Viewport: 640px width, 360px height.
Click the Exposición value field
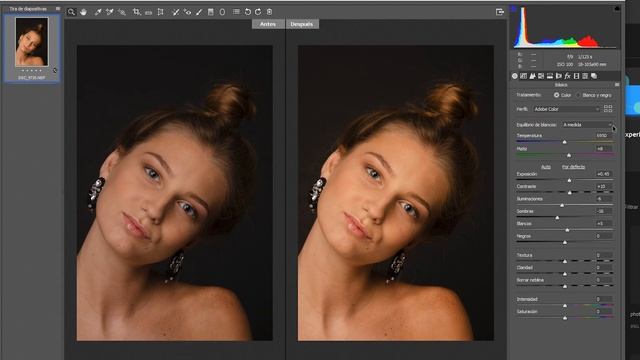pos(603,174)
